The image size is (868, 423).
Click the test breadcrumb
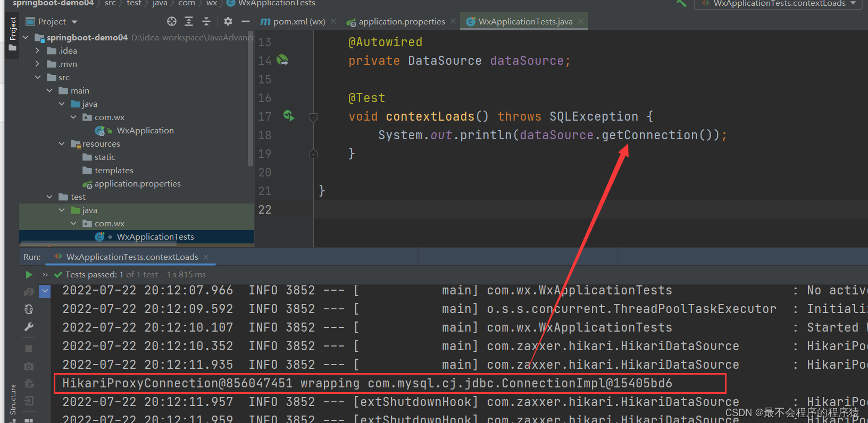[x=134, y=3]
